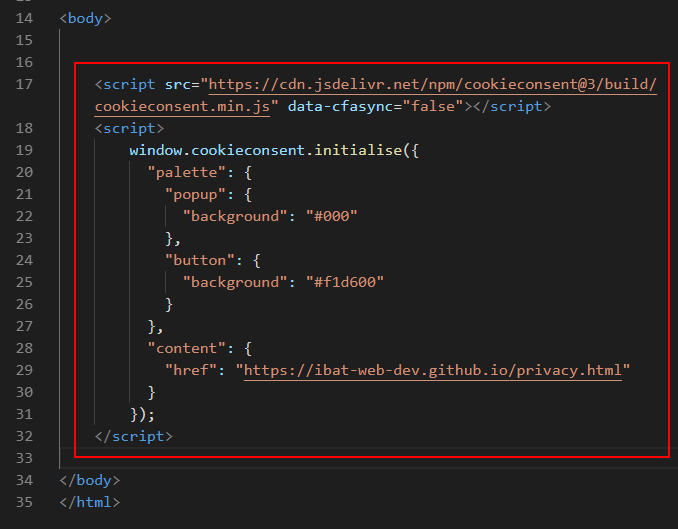Click the opening script tag on line 18

(129, 128)
